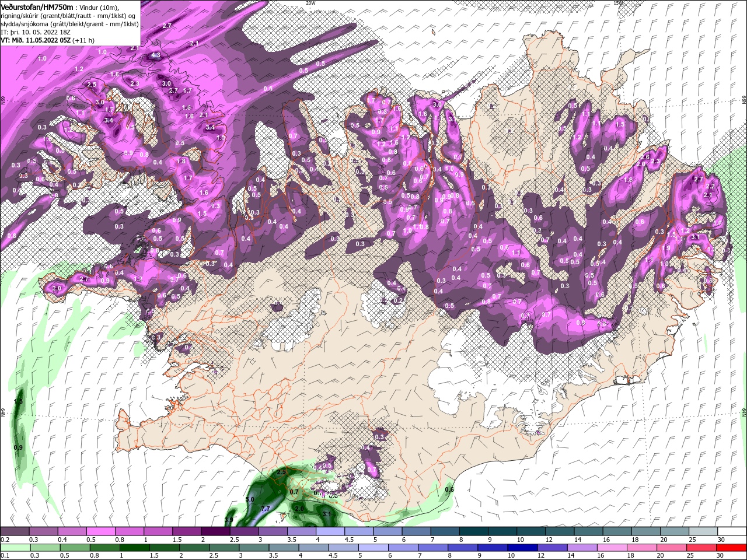
Task: Click the snow legend swatch starting at 1.5
Action: pos(187,531)
